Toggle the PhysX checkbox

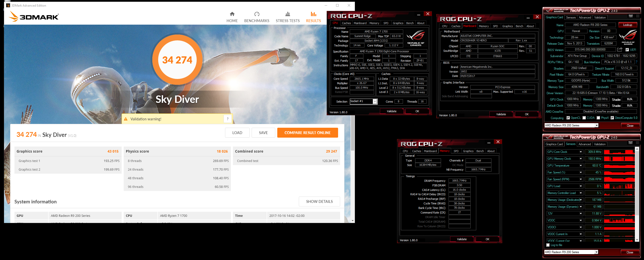(598, 118)
